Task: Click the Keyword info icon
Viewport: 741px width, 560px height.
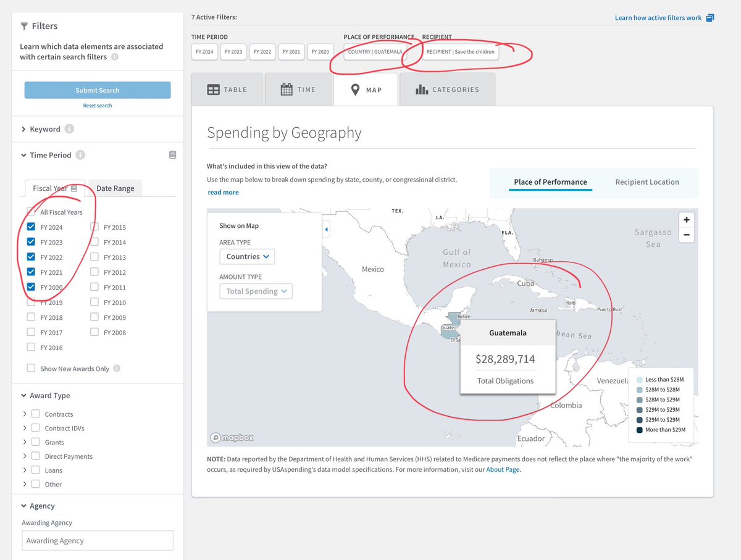Action: (69, 129)
